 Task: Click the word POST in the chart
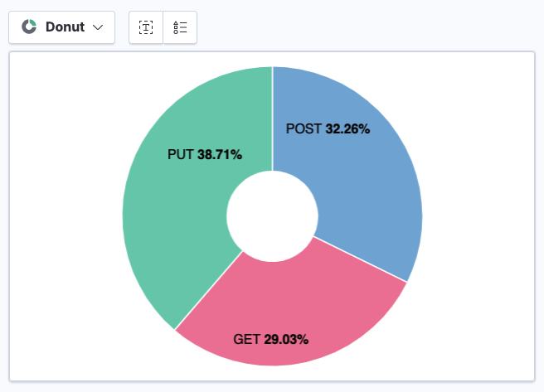304,128
